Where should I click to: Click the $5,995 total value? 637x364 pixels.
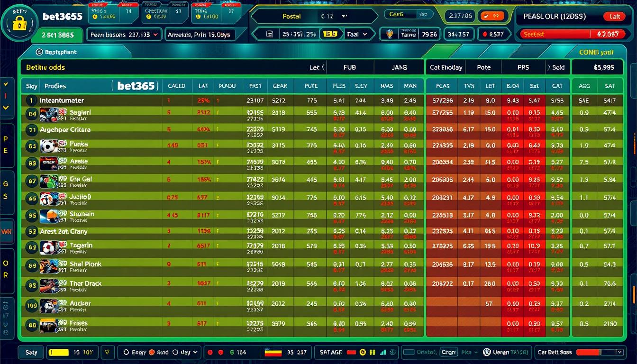[x=603, y=67]
